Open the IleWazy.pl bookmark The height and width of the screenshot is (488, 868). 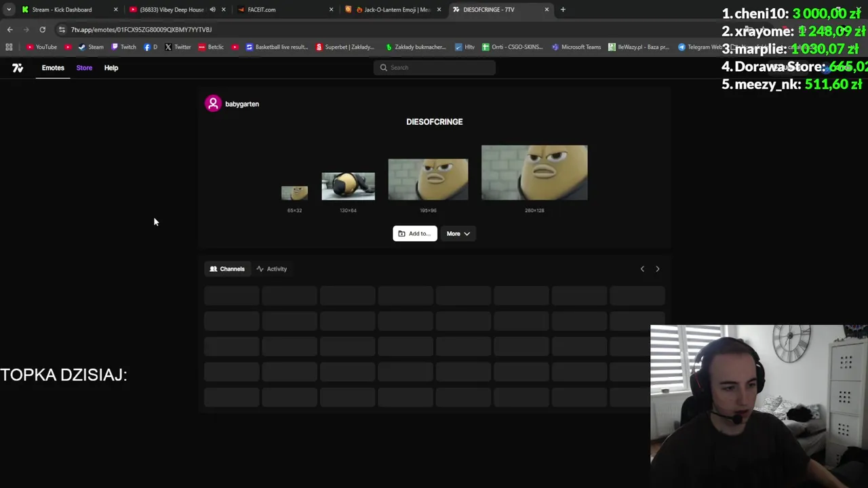[638, 47]
